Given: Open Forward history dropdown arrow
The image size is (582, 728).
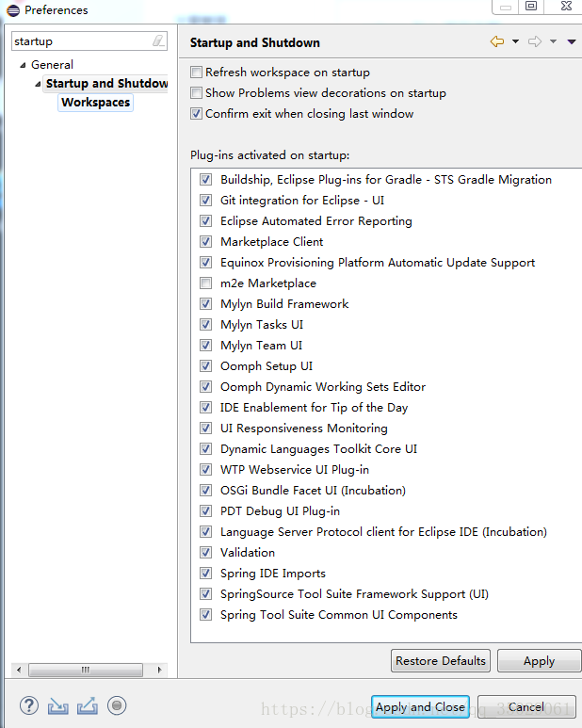Looking at the screenshot, I should click(x=553, y=41).
